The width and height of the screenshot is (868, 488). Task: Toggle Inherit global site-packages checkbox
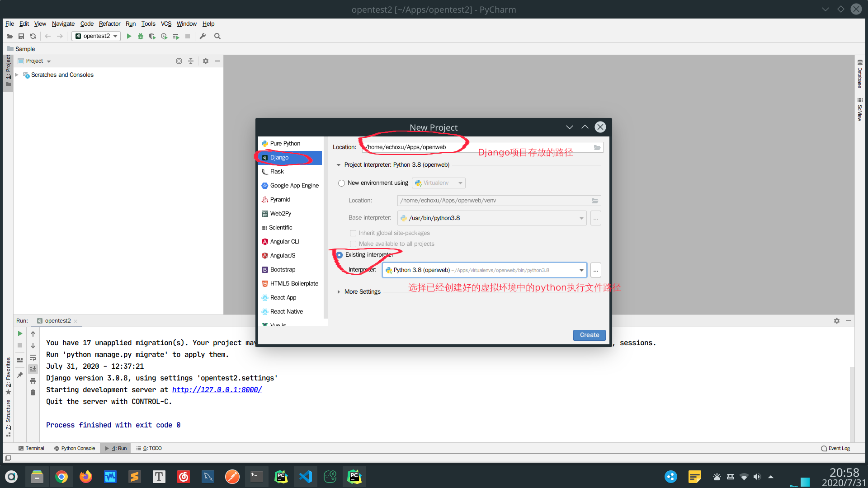(353, 233)
